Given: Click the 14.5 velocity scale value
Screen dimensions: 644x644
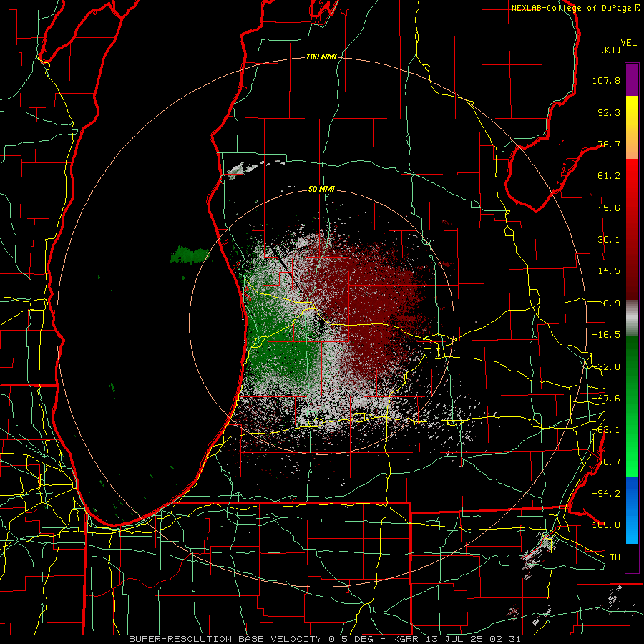Looking at the screenshot, I should pyautogui.click(x=609, y=271).
